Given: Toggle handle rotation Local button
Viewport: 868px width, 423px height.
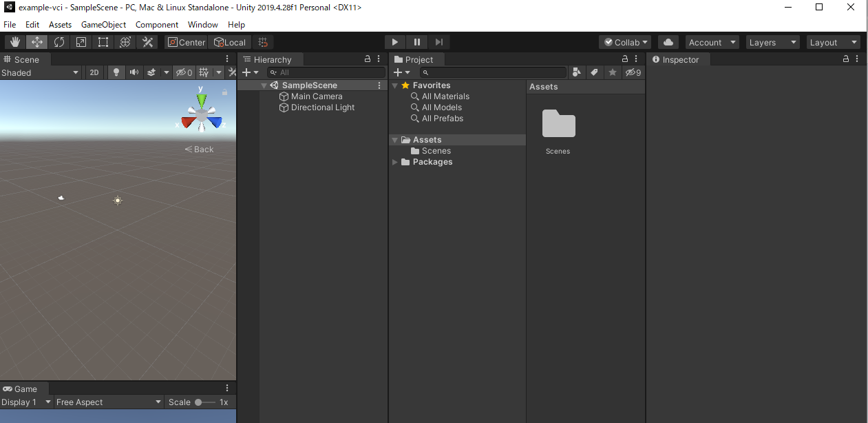Looking at the screenshot, I should click(230, 42).
